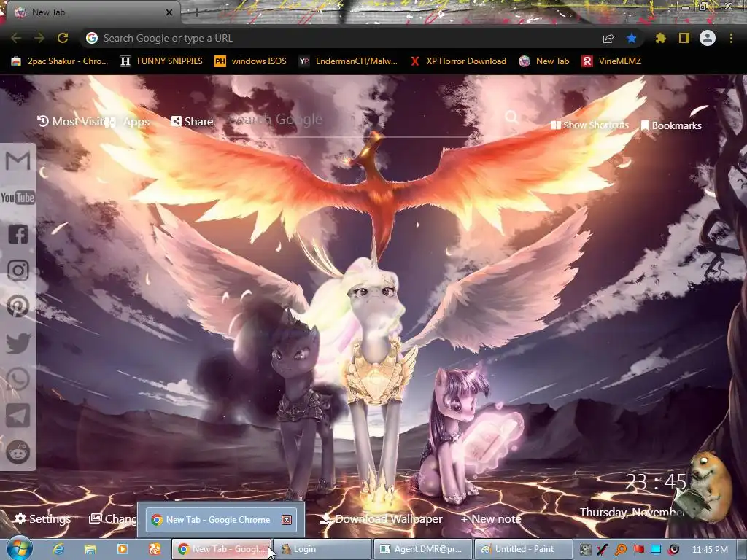Click Download Wallpaper
Viewport: 747px width, 560px height.
pyautogui.click(x=381, y=519)
